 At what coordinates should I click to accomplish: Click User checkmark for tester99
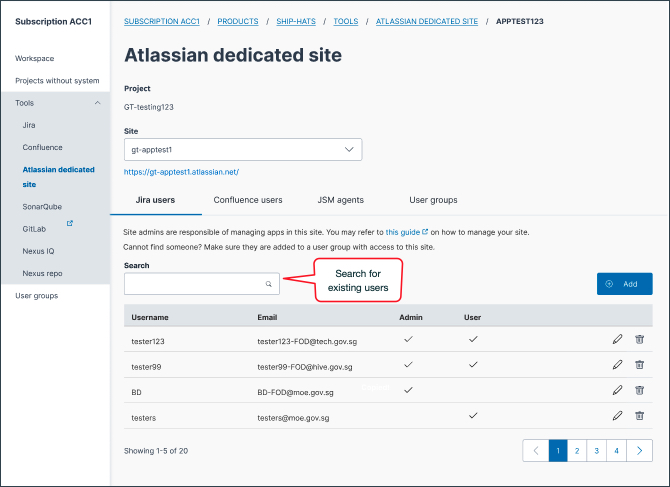473,364
